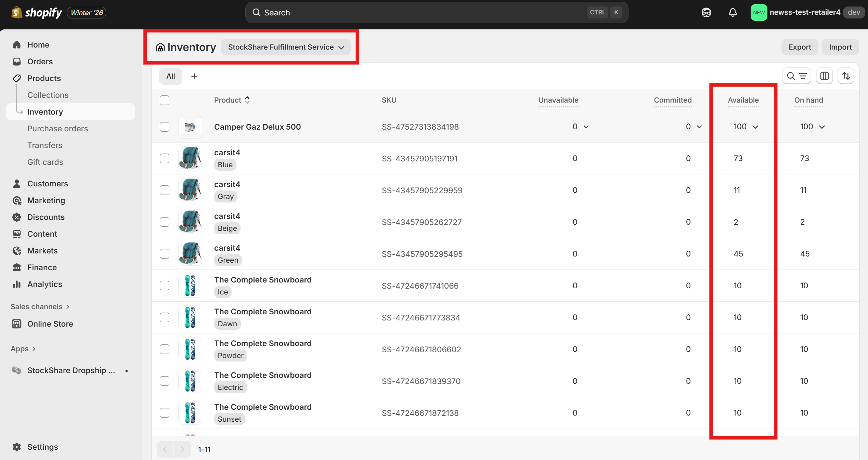
Task: Click the edit columns icon
Action: (824, 76)
